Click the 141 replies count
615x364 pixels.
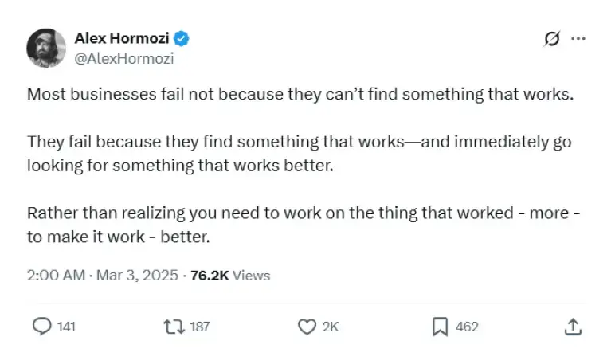(66, 327)
